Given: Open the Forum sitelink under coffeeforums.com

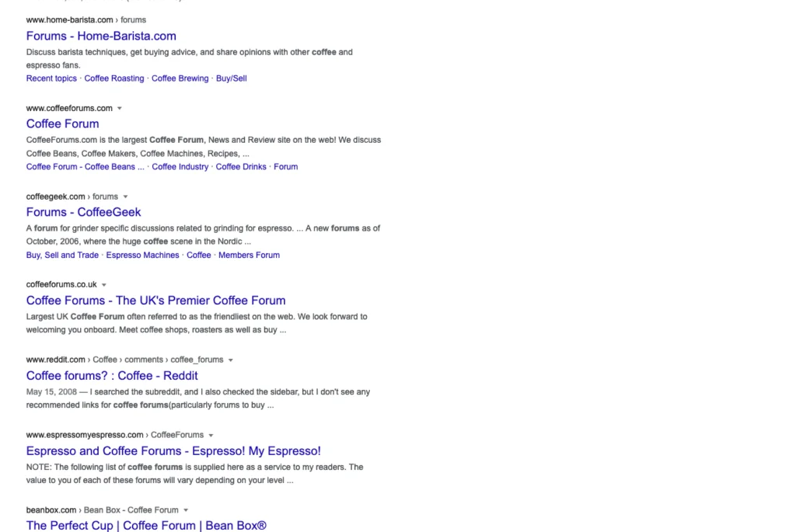Looking at the screenshot, I should point(286,167).
